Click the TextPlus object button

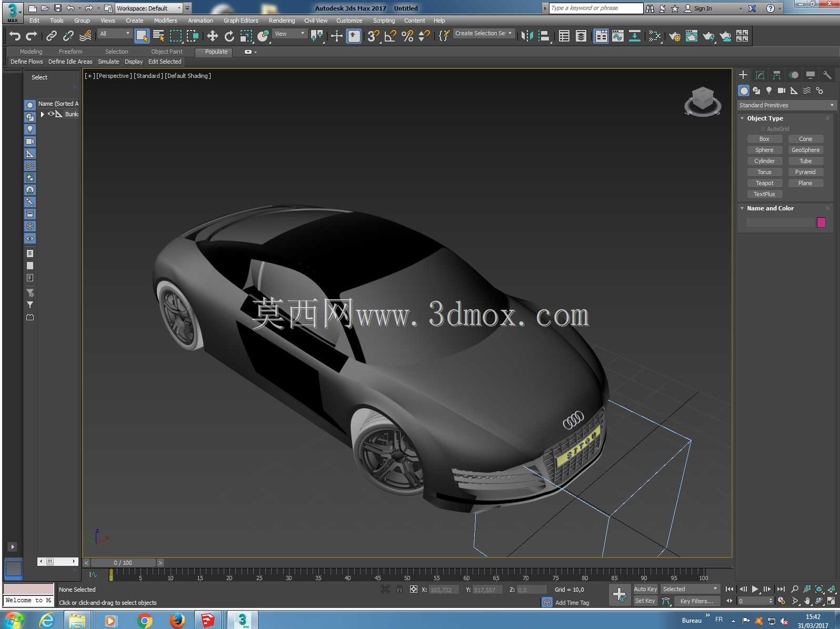pyautogui.click(x=764, y=194)
